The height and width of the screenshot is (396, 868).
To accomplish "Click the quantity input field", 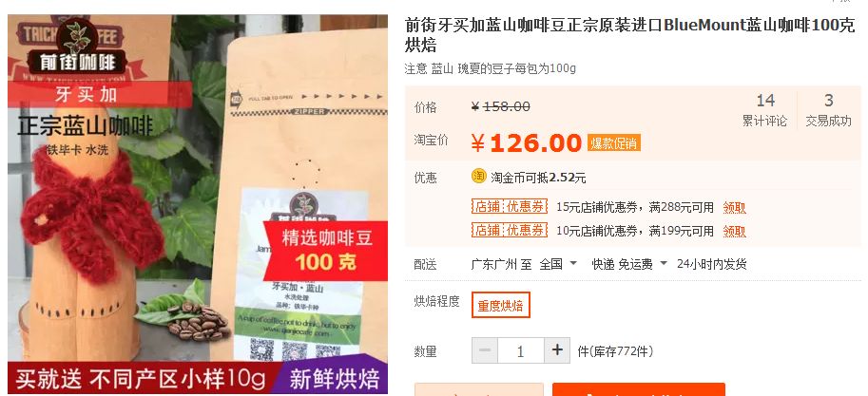I will pyautogui.click(x=520, y=350).
